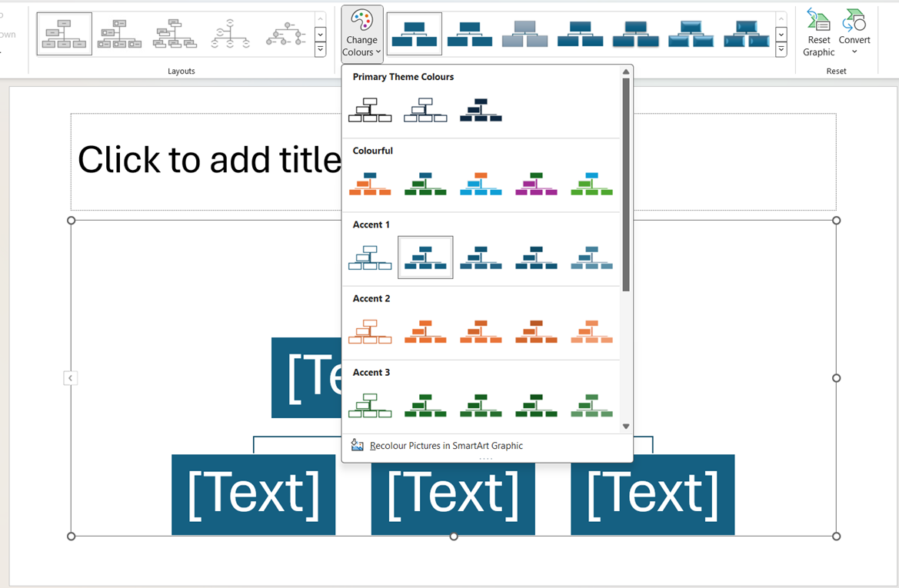
Task: Choose Accent 1 Gradient Loop option
Action: point(536,258)
